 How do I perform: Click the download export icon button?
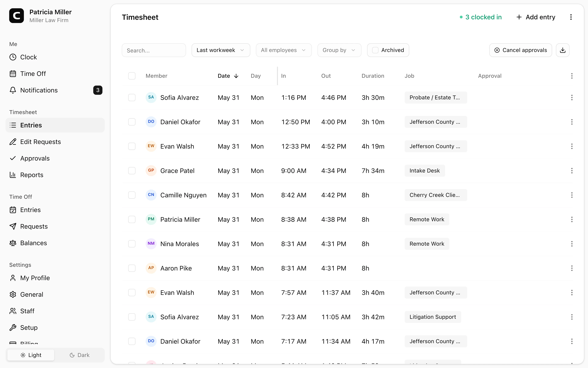(x=563, y=50)
